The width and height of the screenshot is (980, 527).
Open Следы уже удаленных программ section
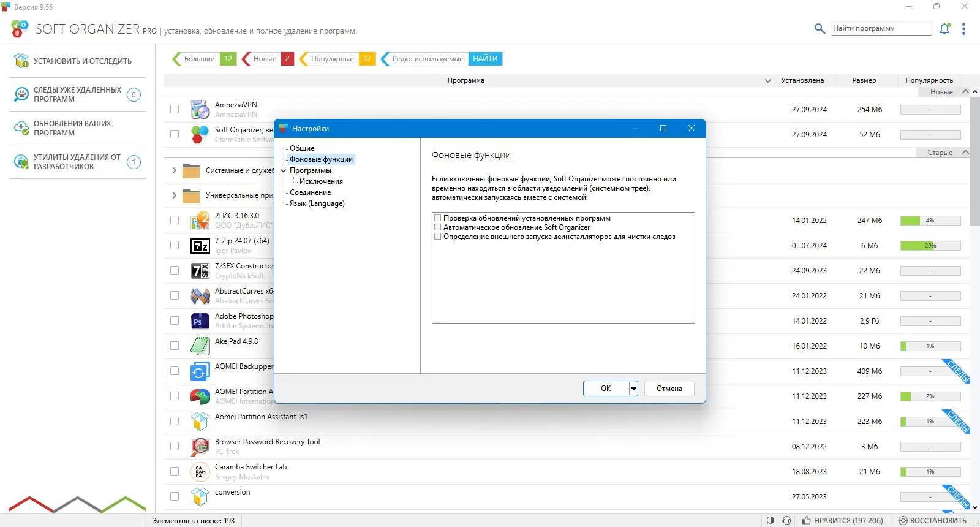77,94
